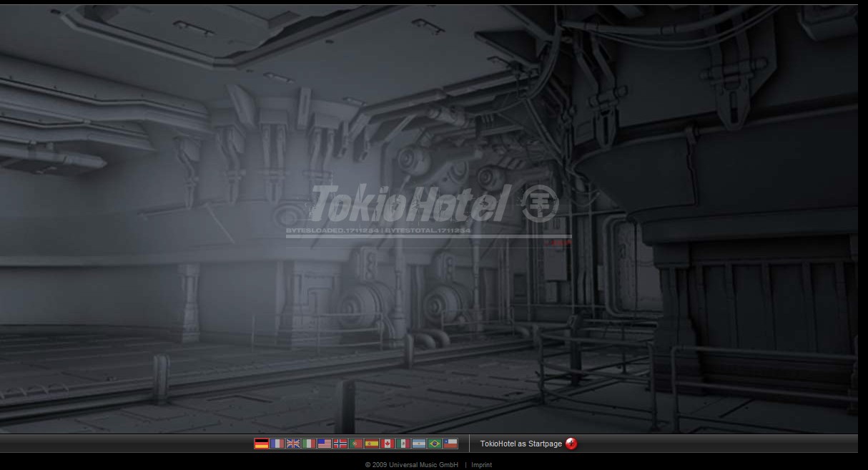
Task: Select the Chilean flag icon
Action: [450, 444]
